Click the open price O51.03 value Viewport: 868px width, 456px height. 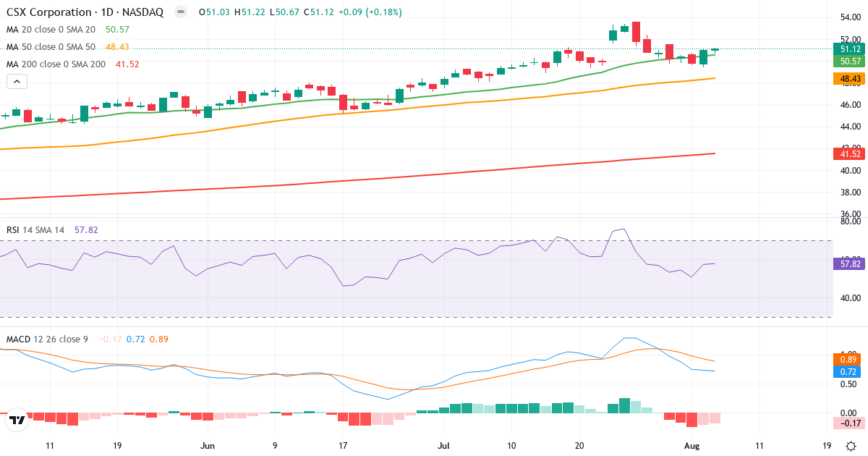(214, 12)
